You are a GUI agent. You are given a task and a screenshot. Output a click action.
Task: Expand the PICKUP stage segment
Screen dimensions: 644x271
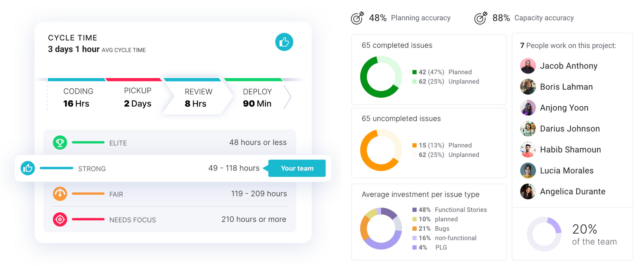click(137, 97)
